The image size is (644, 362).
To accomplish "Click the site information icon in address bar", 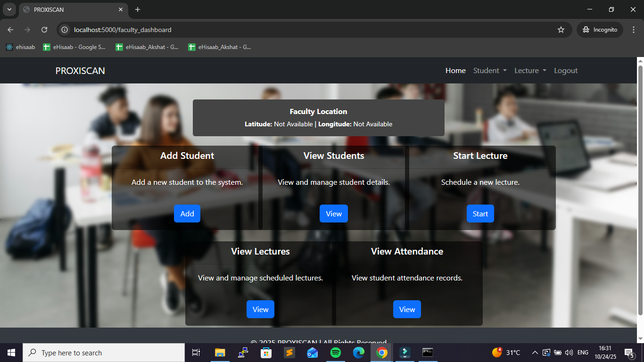I will click(x=65, y=30).
